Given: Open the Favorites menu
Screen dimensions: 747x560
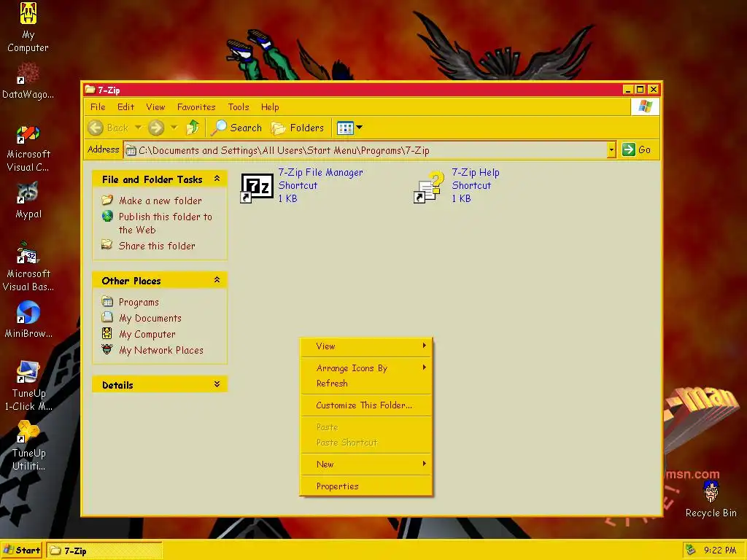Looking at the screenshot, I should (x=196, y=107).
